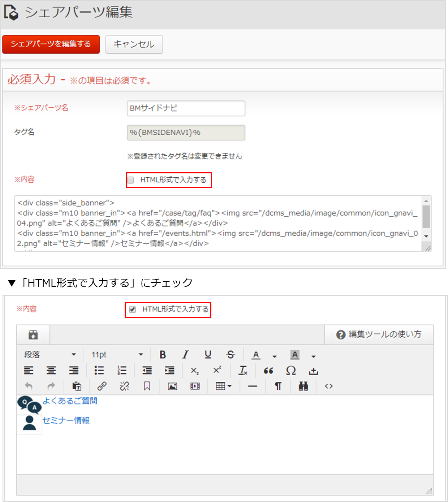Open source code view with the <> icon
Screen dimensions: 448x502
(328, 386)
